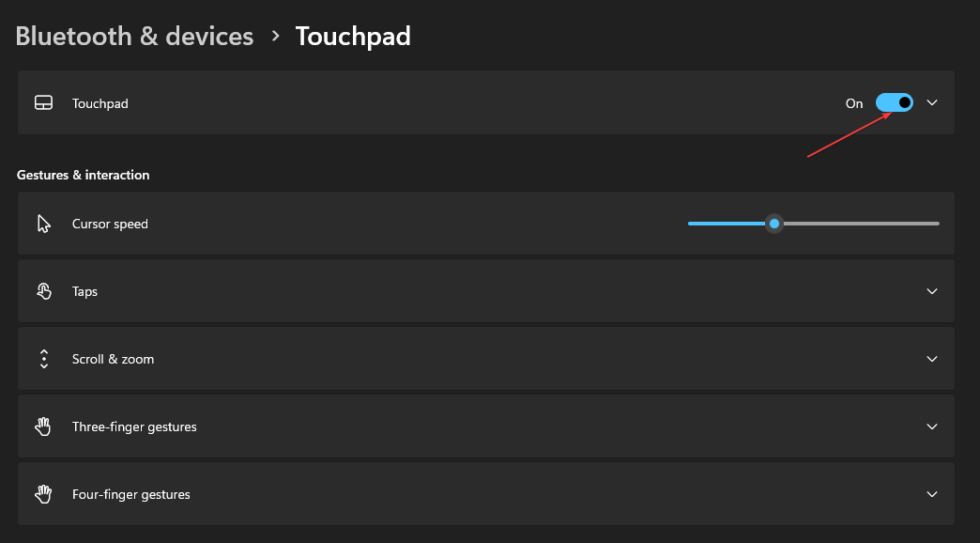Click the Taps tapping-hand icon
This screenshot has width=980, height=543.
43,291
